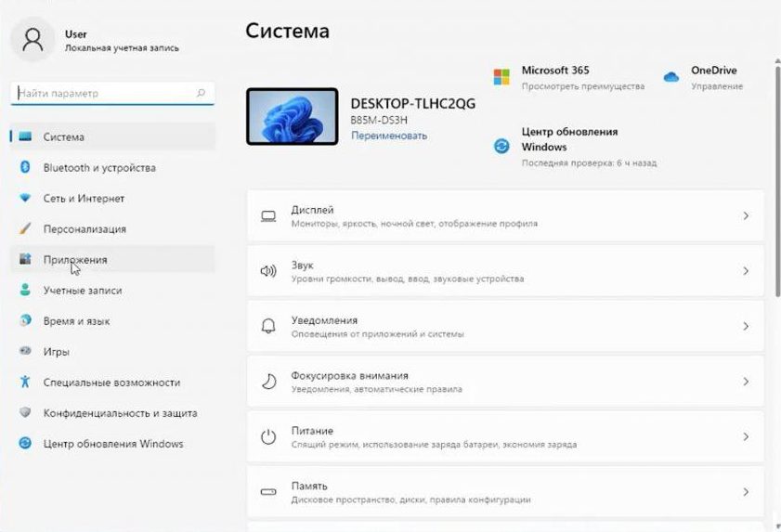The image size is (781, 532).
Task: Expand the Питание settings chevron
Action: 746,436
